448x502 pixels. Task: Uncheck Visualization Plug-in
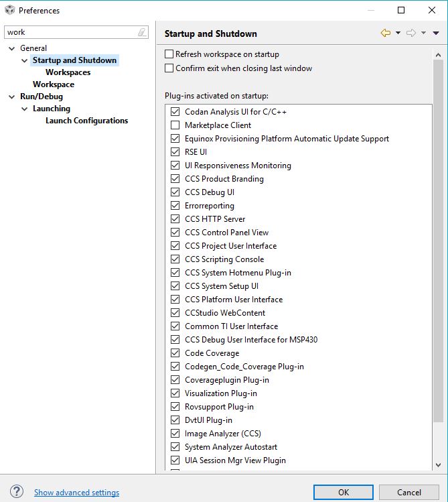coord(175,393)
